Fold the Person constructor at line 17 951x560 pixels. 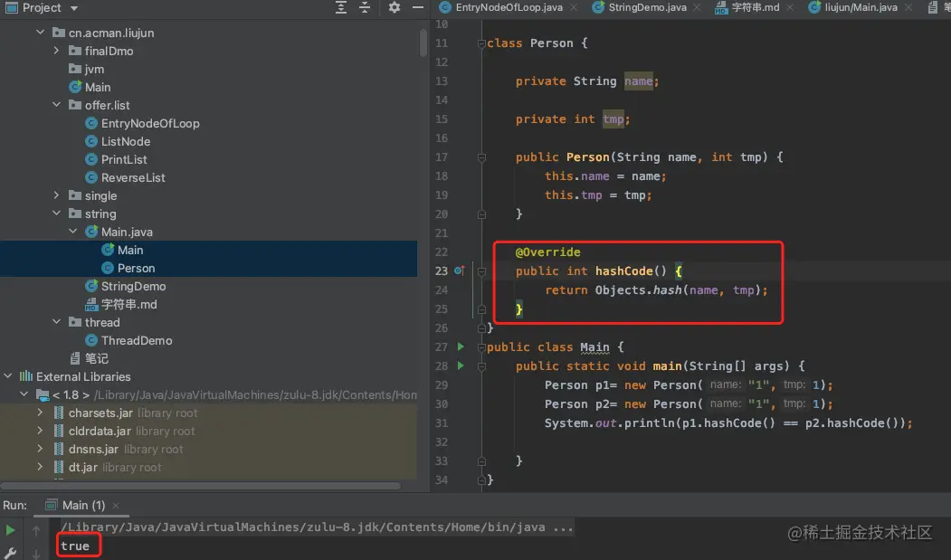[x=481, y=157]
